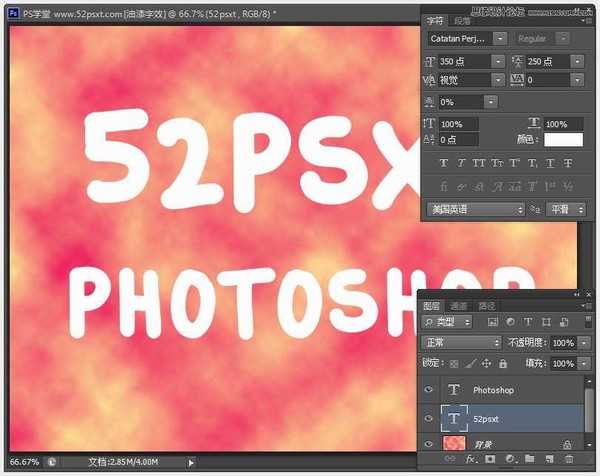Select the Photoshop layer name
The height and width of the screenshot is (476, 600).
493,390
